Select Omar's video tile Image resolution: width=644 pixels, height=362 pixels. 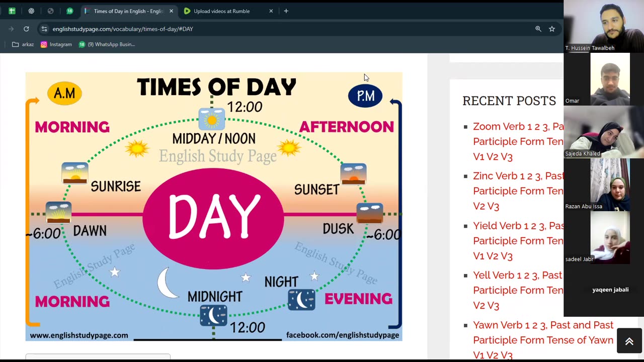pyautogui.click(x=604, y=79)
